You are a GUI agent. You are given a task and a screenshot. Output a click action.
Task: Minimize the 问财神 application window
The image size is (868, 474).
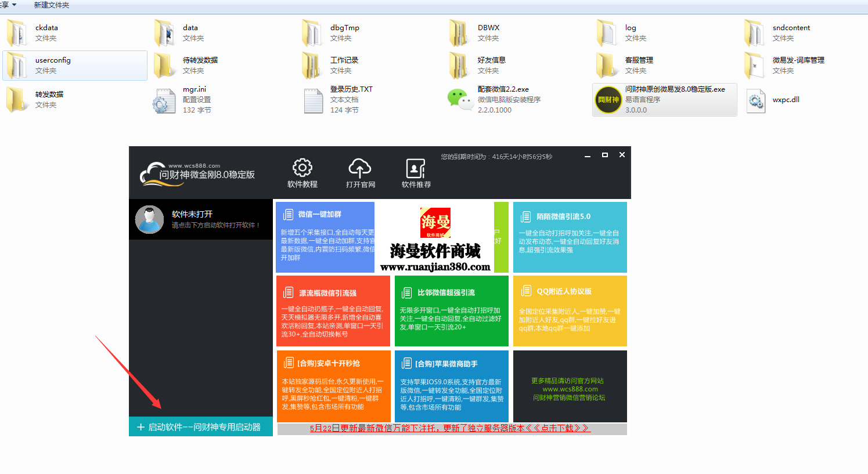588,155
